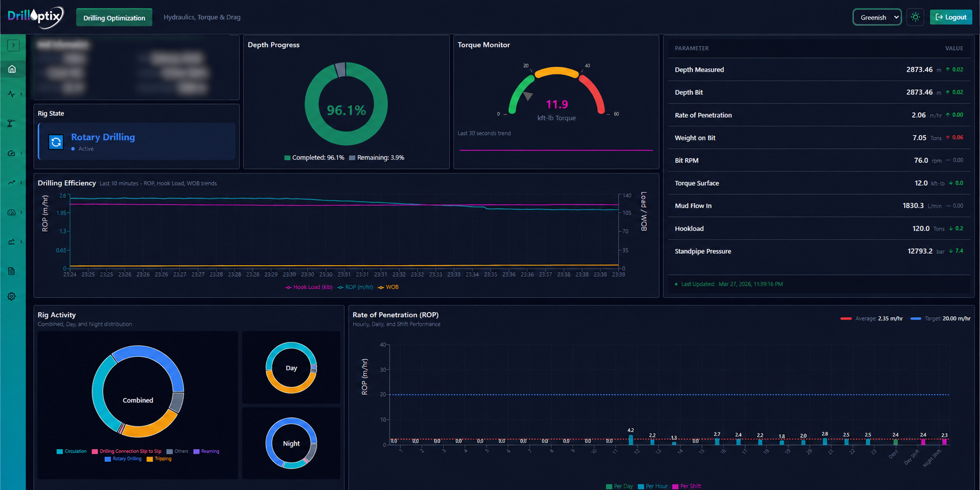Toggle WOB series in efficiency legend
This screenshot has height=490, width=980.
coord(388,287)
